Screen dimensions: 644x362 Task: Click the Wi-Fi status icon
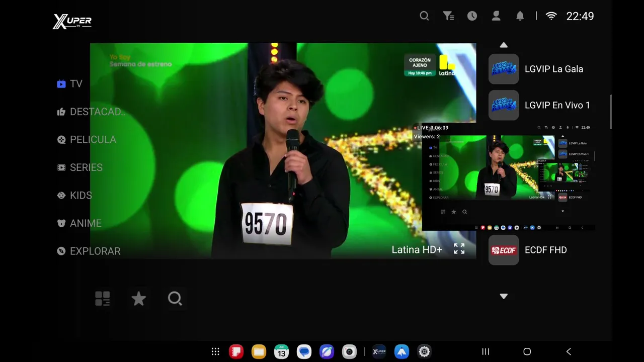tap(551, 16)
